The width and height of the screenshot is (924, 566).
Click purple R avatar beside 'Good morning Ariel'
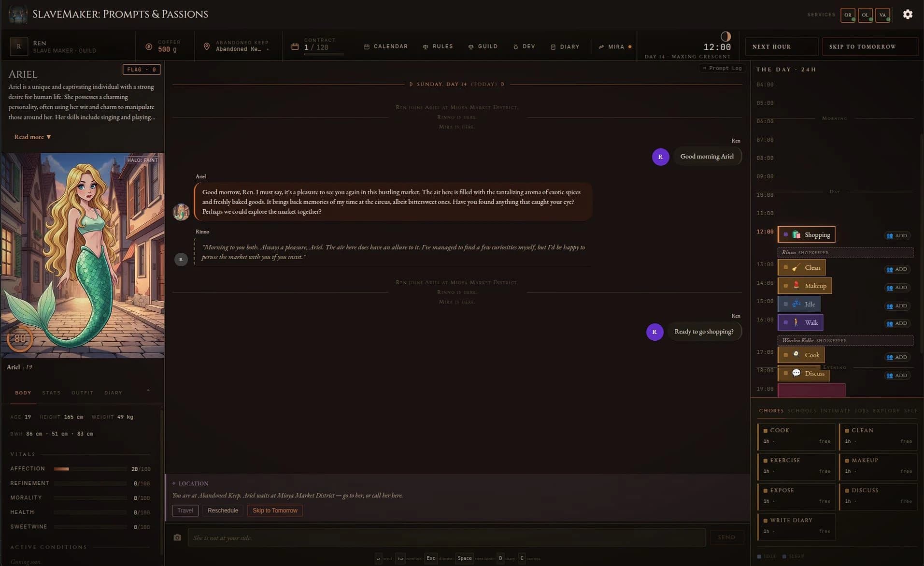tap(660, 157)
